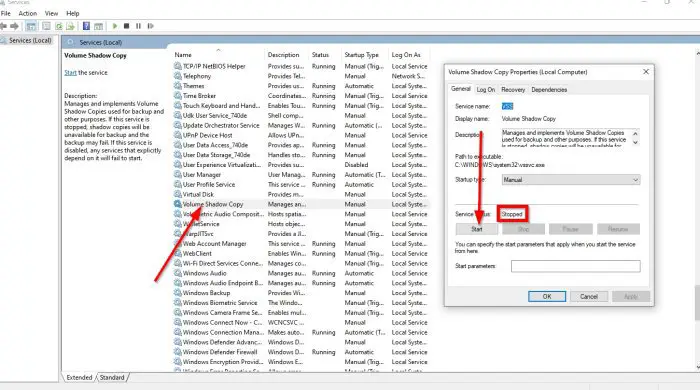
Task: Open the Action menu
Action: 28,13
